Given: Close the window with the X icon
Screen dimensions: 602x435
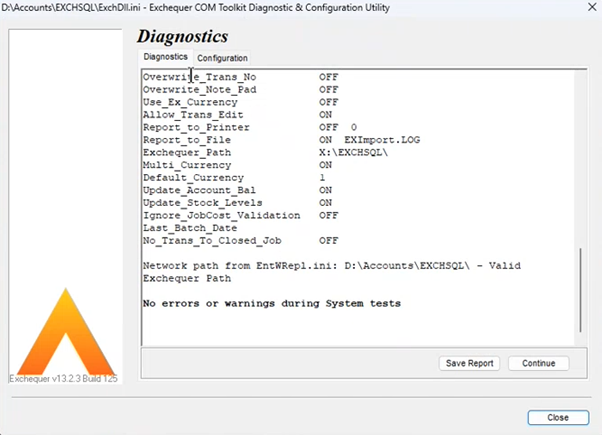Looking at the screenshot, I should pos(592,7).
